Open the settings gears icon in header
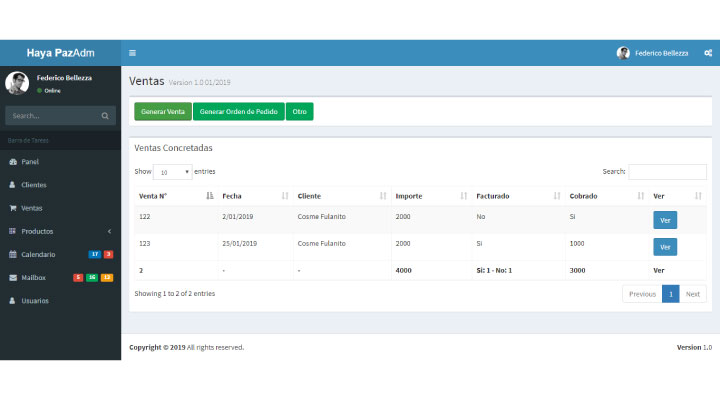Viewport: 720px width, 400px height. pos(705,53)
